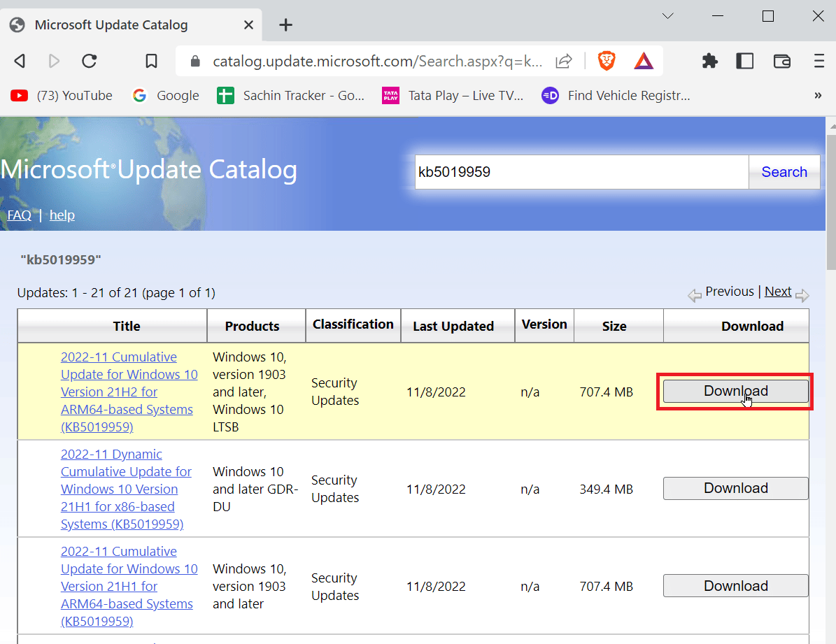Click the browser forward arrow
The height and width of the screenshot is (644, 836).
coord(54,62)
